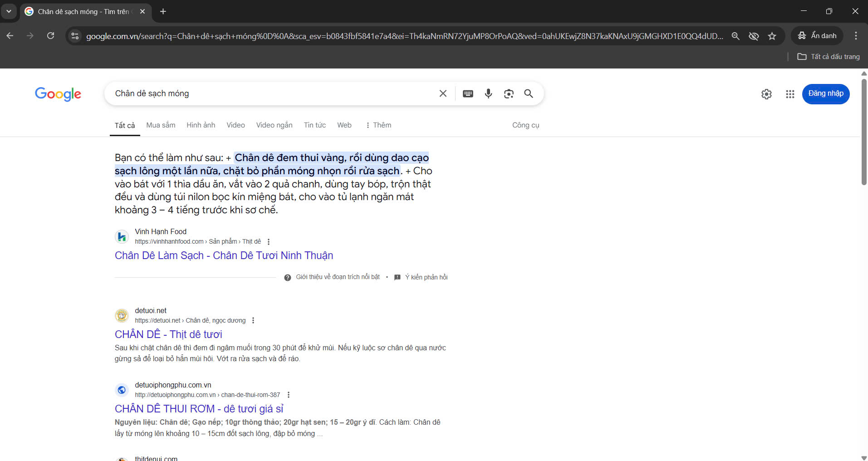The width and height of the screenshot is (868, 461).
Task: Click Vinh Hanh Food site name
Action: point(161,231)
